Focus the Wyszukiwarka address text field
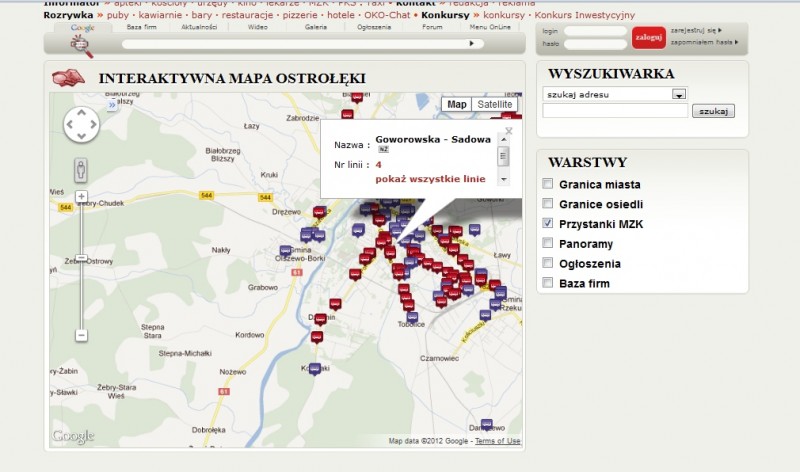The height and width of the screenshot is (472, 800). [615, 111]
